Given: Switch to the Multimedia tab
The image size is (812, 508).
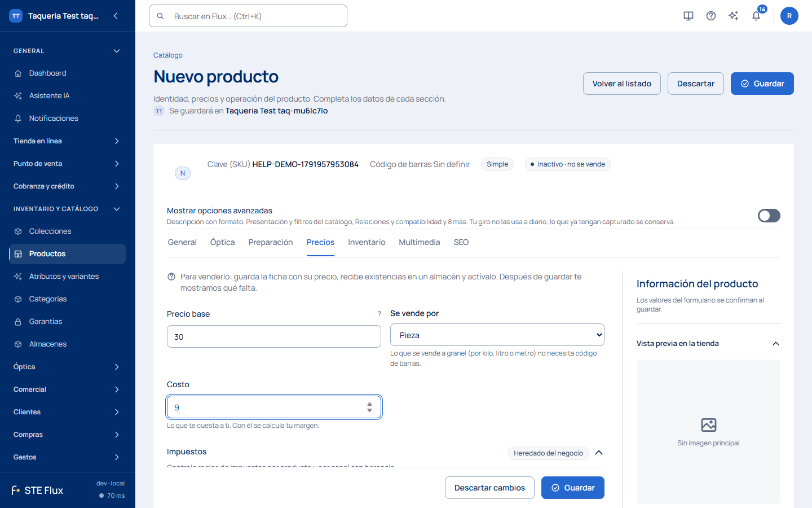Looking at the screenshot, I should [420, 242].
